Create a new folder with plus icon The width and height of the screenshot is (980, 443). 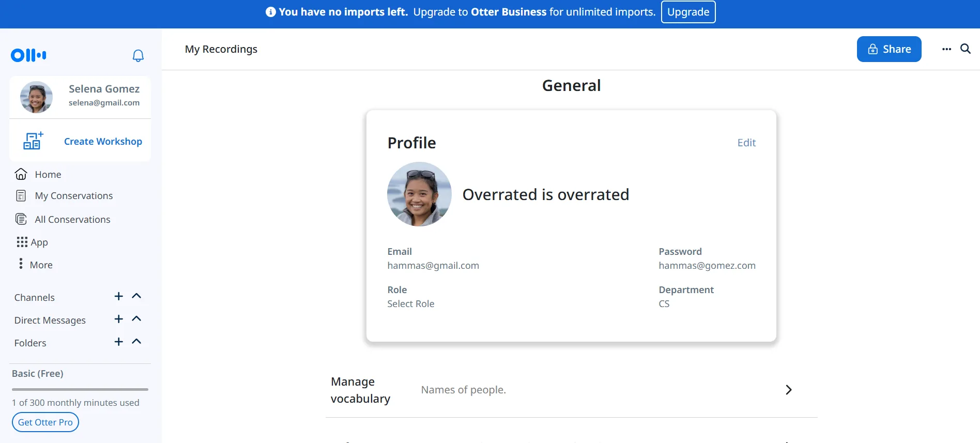pos(118,342)
